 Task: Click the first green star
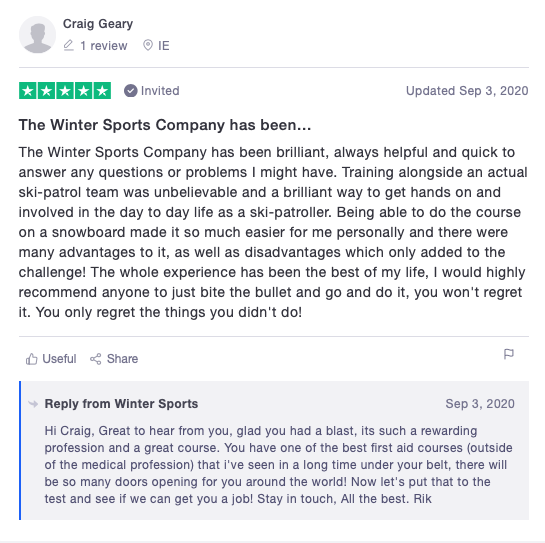pyautogui.click(x=28, y=91)
